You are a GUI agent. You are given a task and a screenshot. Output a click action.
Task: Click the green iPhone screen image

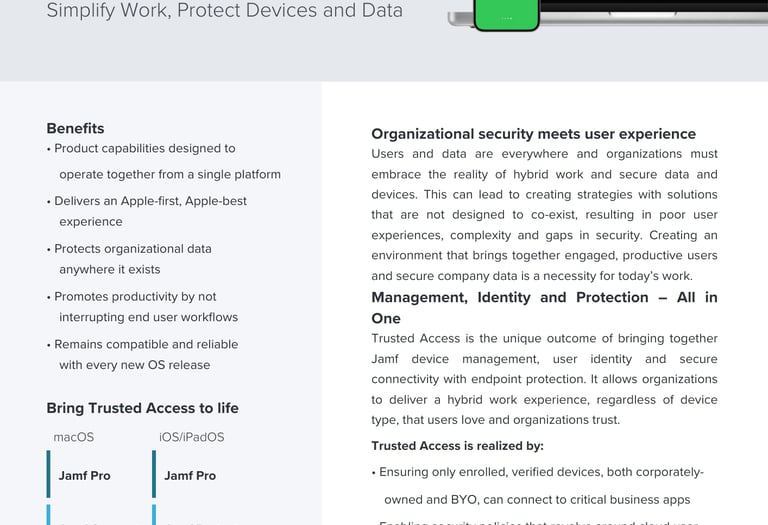pyautogui.click(x=506, y=14)
